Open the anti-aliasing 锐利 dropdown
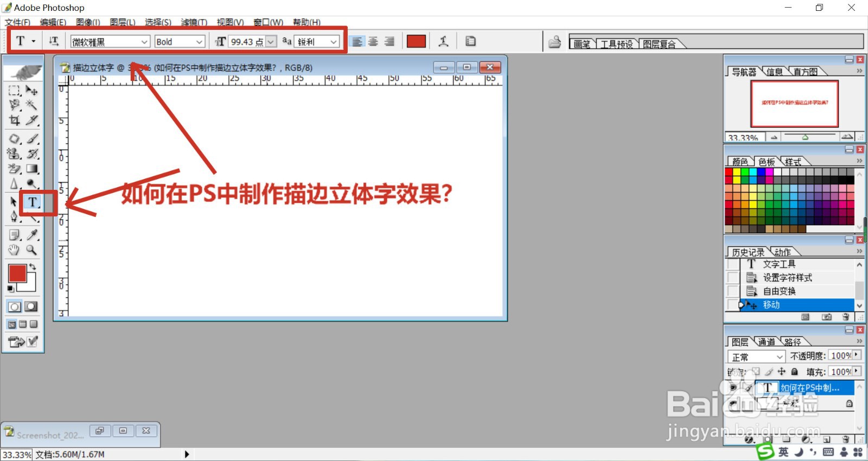The width and height of the screenshot is (868, 461). point(334,42)
